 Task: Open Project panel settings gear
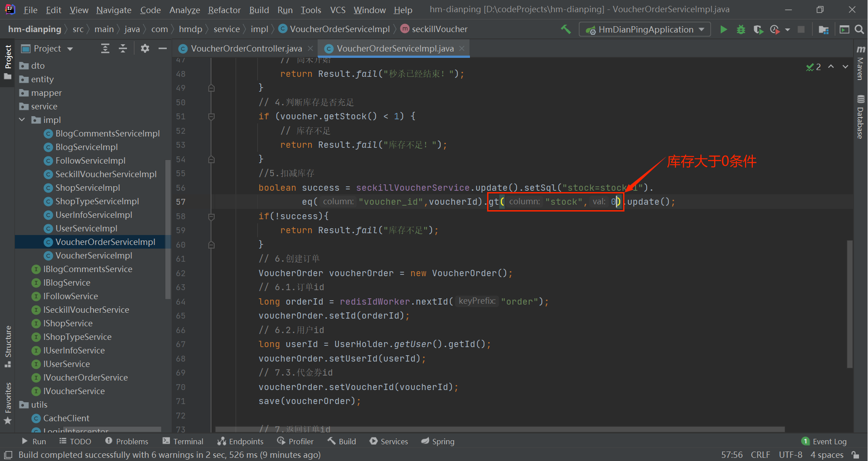point(145,48)
